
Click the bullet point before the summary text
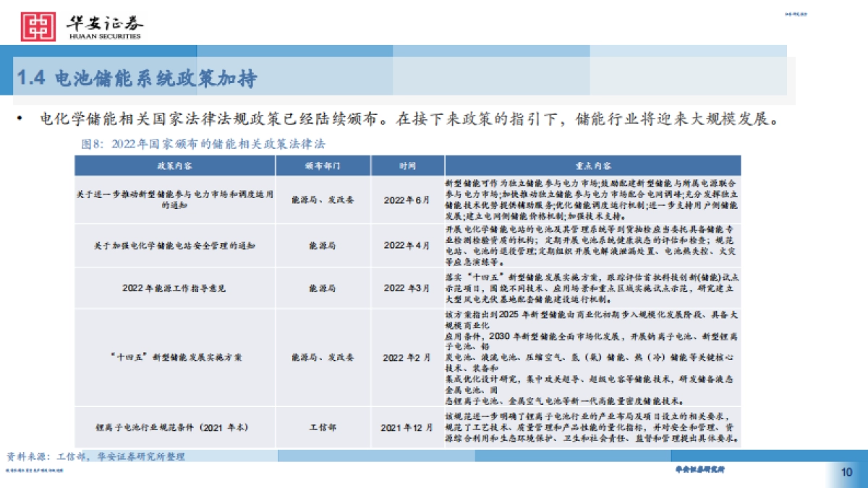click(x=18, y=116)
